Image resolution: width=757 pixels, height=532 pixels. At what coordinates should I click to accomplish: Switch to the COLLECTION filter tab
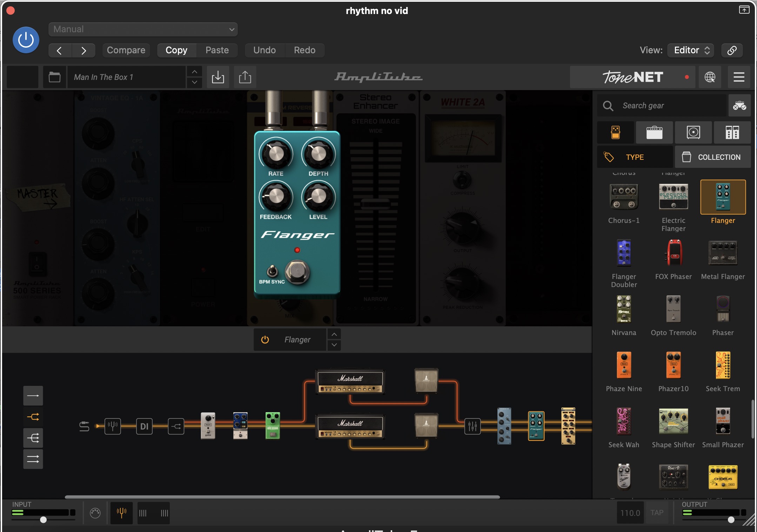[x=713, y=157]
